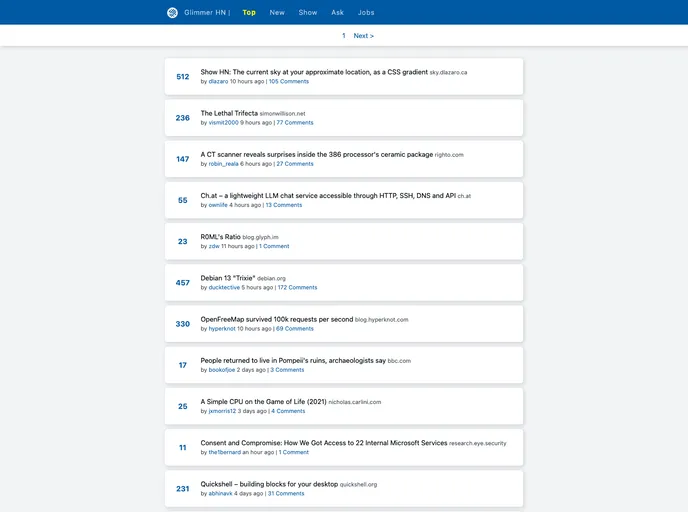Viewport: 688px width, 512px height.
Task: Go to the Next page link
Action: click(363, 36)
